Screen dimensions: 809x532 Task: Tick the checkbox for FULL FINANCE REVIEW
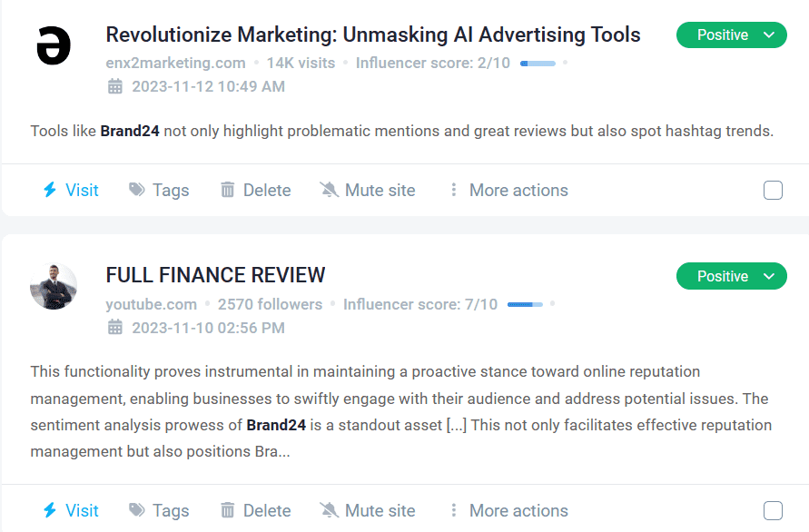click(773, 510)
